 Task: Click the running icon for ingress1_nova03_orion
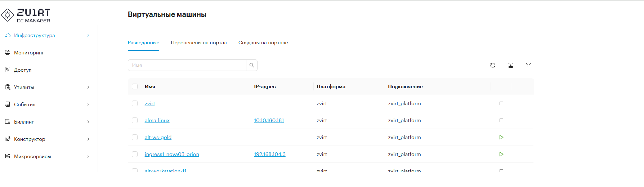(x=501, y=154)
